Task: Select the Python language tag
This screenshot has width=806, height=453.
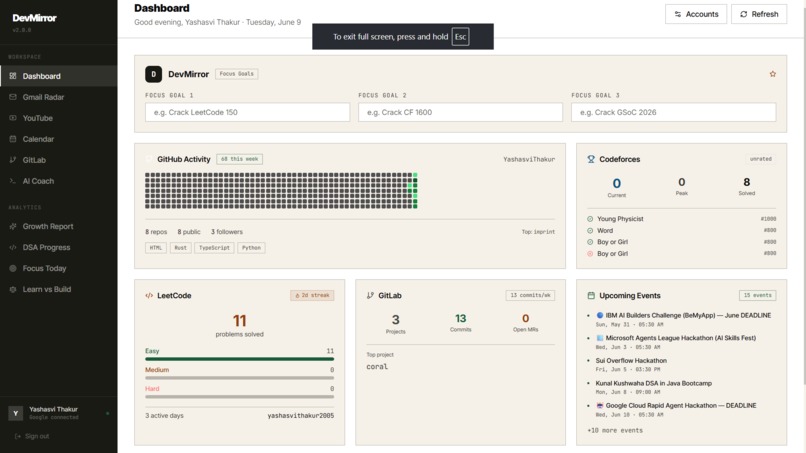Action: (x=251, y=248)
